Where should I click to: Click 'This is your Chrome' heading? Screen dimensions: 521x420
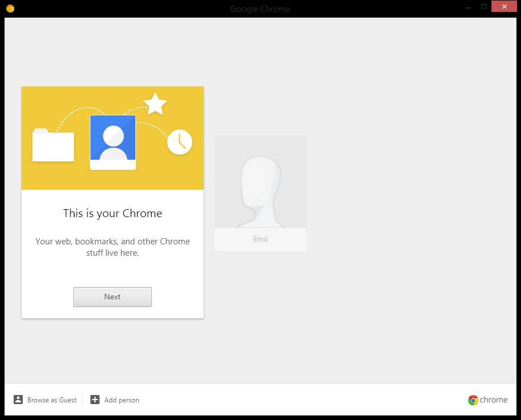[x=113, y=213]
